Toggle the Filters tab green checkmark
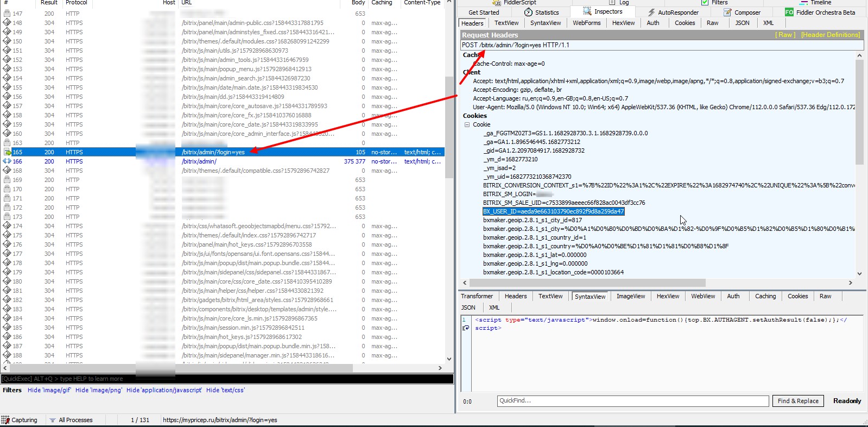868x427 pixels. (705, 3)
